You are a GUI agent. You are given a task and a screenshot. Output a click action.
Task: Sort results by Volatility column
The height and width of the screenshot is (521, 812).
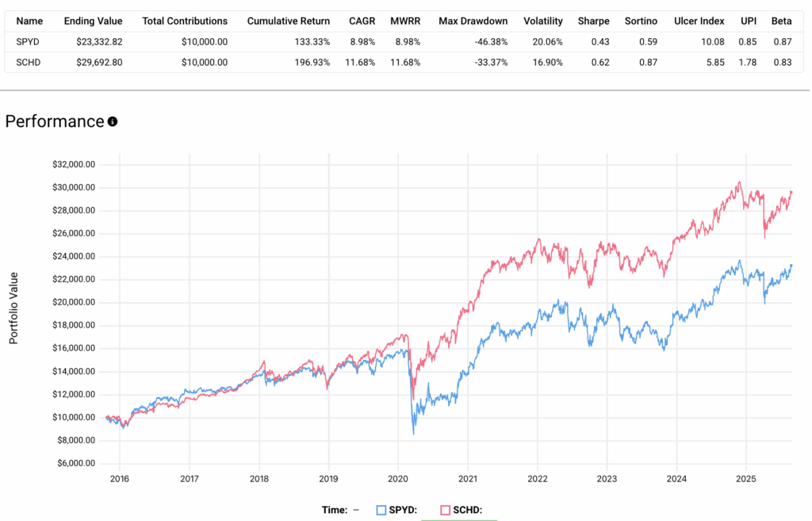[542, 21]
